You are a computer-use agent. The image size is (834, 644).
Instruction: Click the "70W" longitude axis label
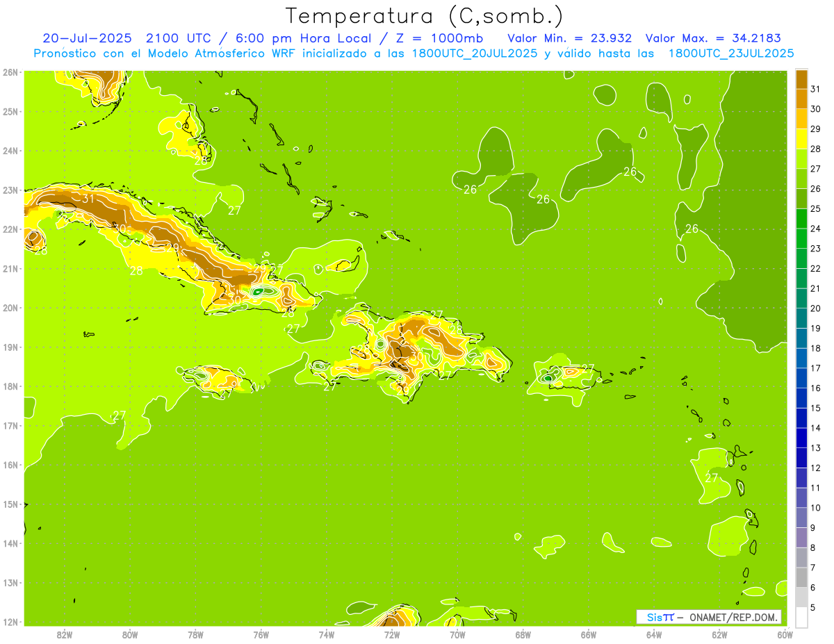[457, 634]
